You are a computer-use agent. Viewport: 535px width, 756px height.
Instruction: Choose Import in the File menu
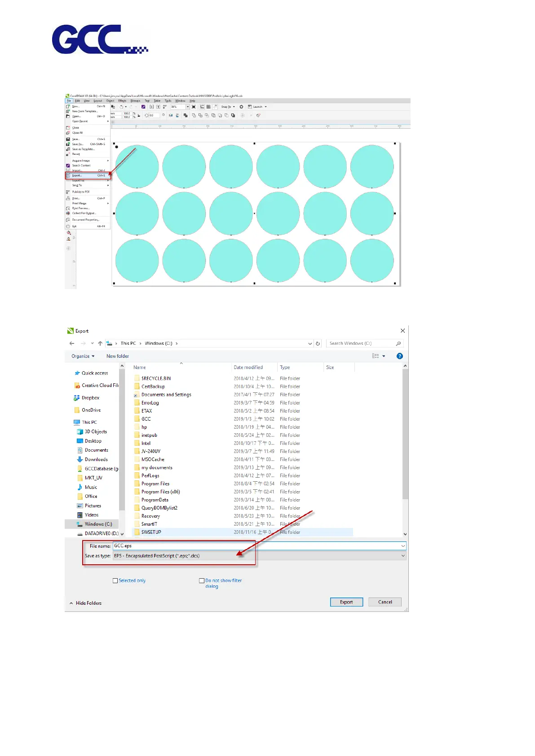click(x=88, y=171)
